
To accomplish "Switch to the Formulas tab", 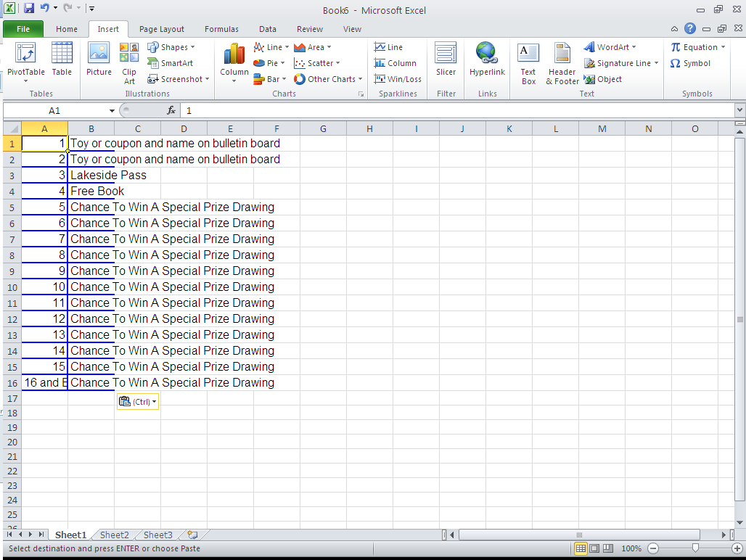I will [222, 29].
